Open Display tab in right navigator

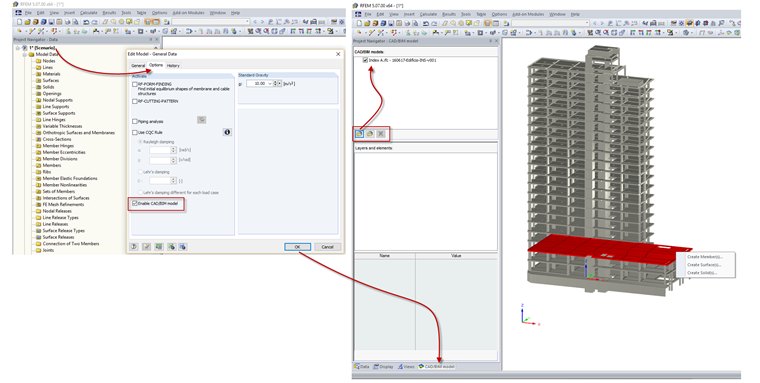[x=384, y=367]
